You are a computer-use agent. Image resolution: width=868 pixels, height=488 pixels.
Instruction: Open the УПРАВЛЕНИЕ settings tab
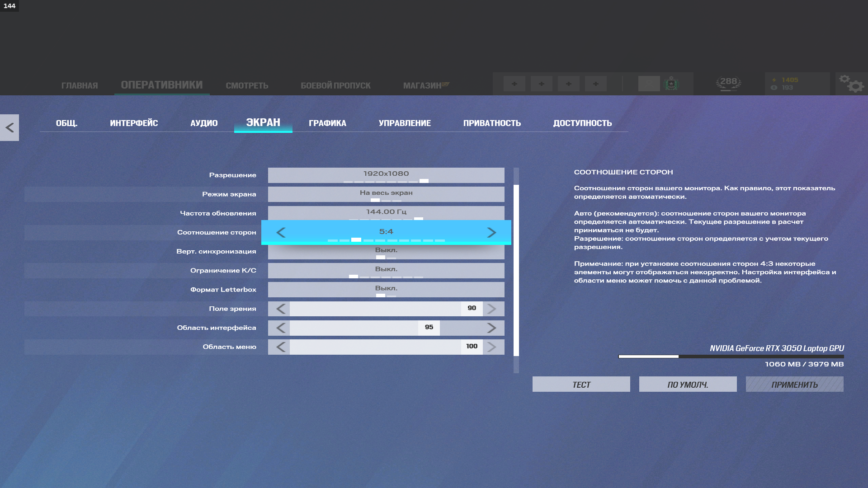[405, 123]
